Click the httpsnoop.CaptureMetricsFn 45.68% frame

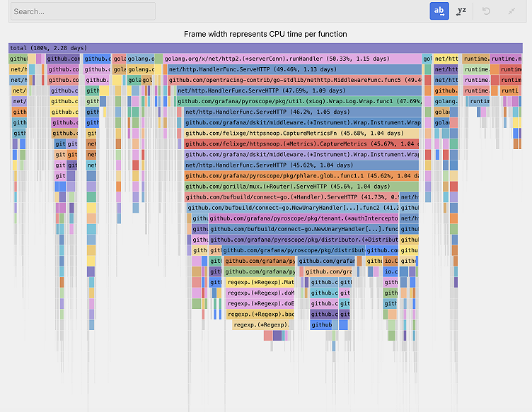pyautogui.click(x=301, y=133)
